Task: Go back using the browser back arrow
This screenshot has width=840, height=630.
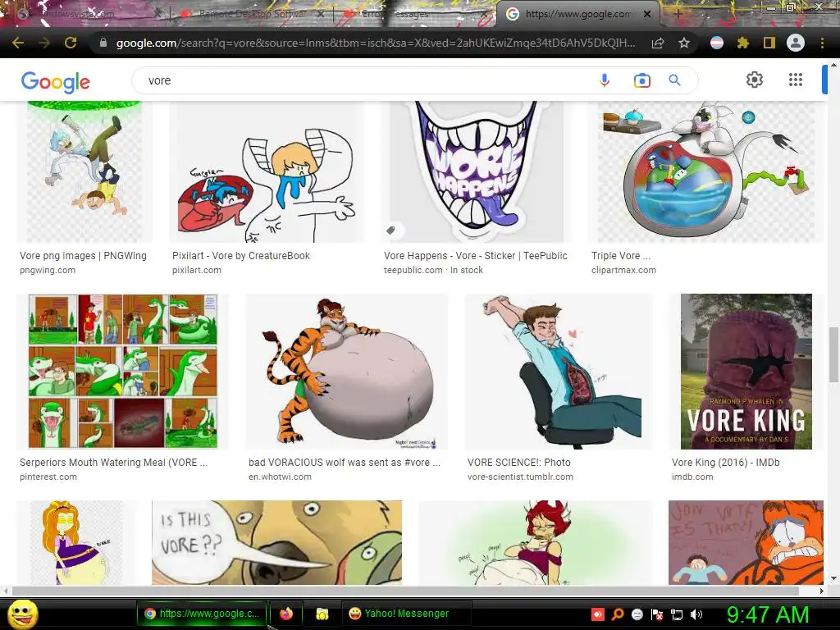Action: pos(18,43)
